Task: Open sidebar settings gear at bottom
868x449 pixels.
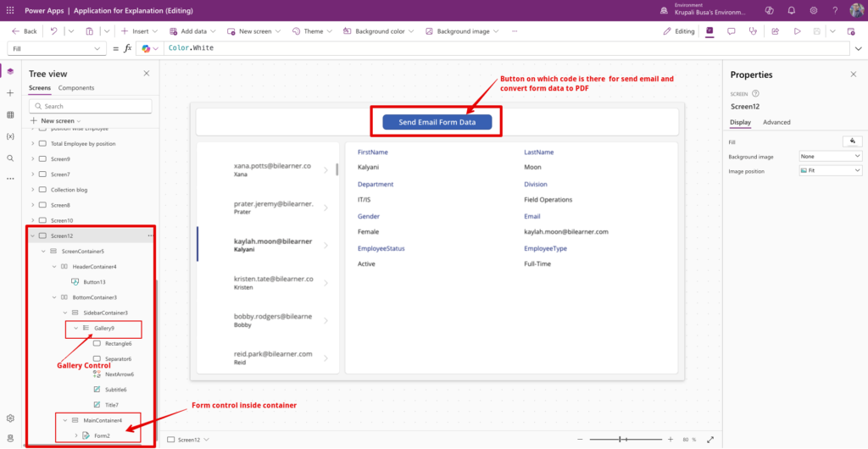Action: pyautogui.click(x=10, y=418)
